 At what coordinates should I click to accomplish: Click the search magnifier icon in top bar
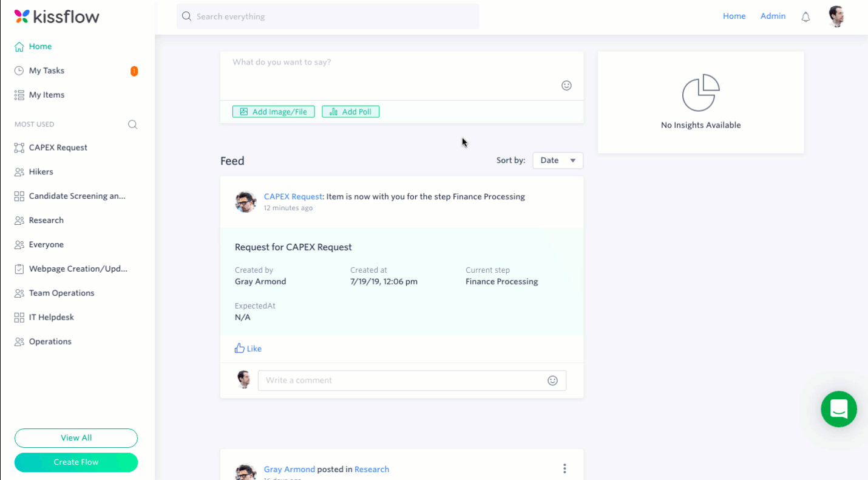(x=187, y=16)
